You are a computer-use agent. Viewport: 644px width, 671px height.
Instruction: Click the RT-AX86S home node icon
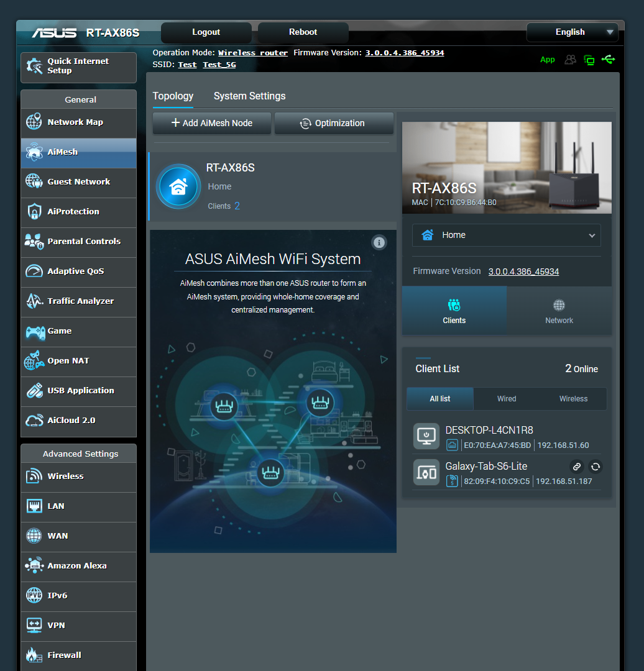coord(178,186)
